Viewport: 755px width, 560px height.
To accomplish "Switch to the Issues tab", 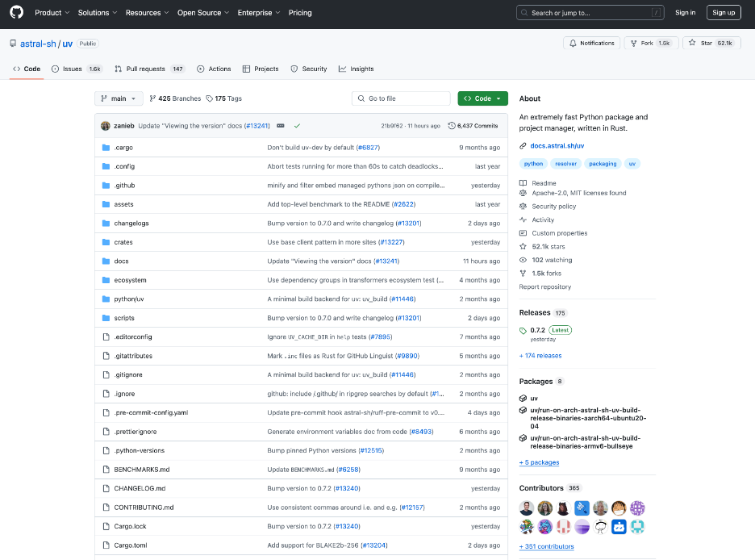I will coord(77,69).
